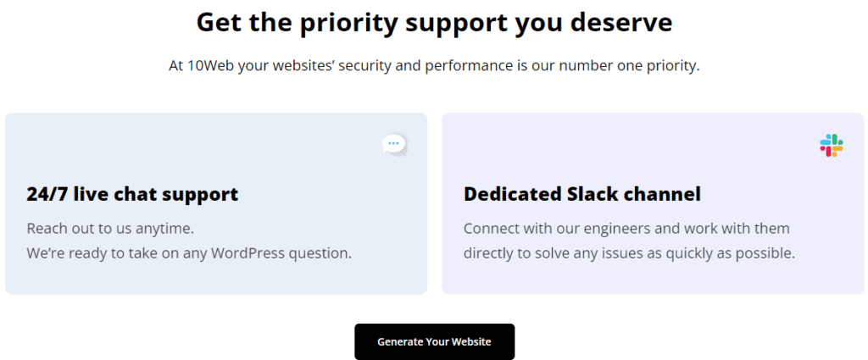Screen dimensions: 868x360
Task: Click the 'directly to solve any issues' line
Action: tap(630, 254)
